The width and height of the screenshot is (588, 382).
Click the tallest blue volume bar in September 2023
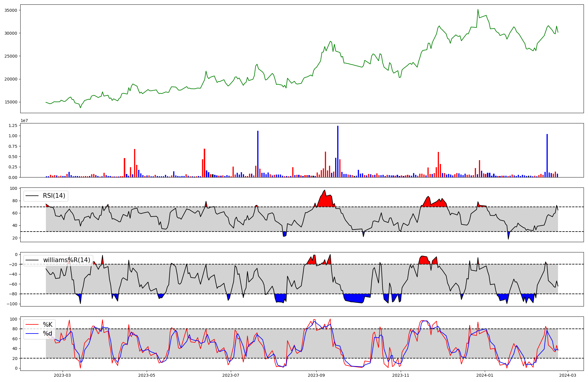click(338, 151)
